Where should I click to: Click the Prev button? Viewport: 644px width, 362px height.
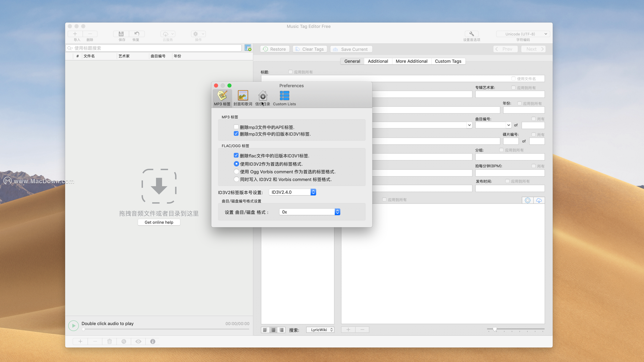coord(505,49)
